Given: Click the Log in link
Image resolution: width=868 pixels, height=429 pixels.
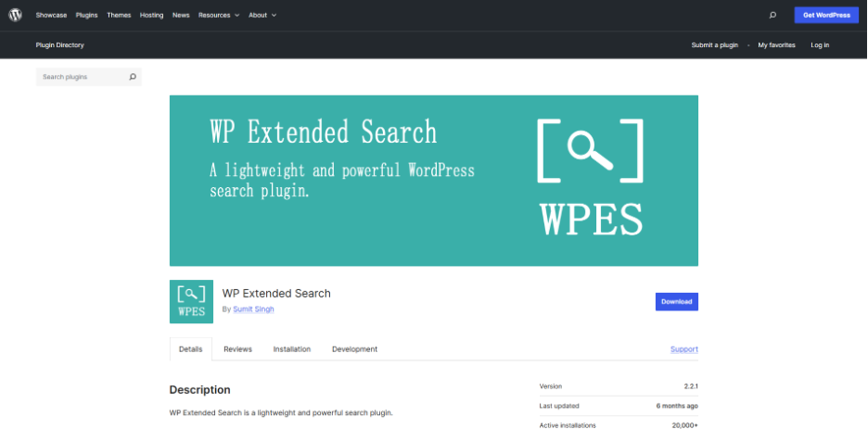Looking at the screenshot, I should tap(820, 45).
